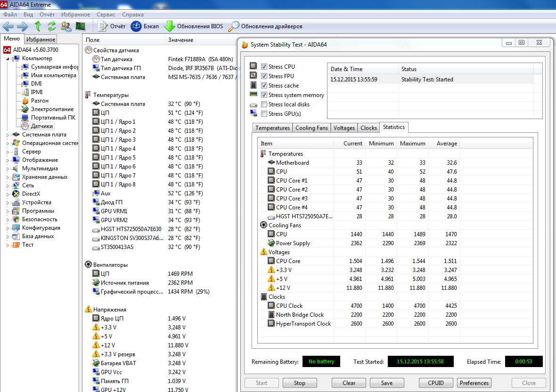Viewport: 556px width, 392px height.
Task: Switch to the Меню sidebar tab
Action: click(x=12, y=39)
